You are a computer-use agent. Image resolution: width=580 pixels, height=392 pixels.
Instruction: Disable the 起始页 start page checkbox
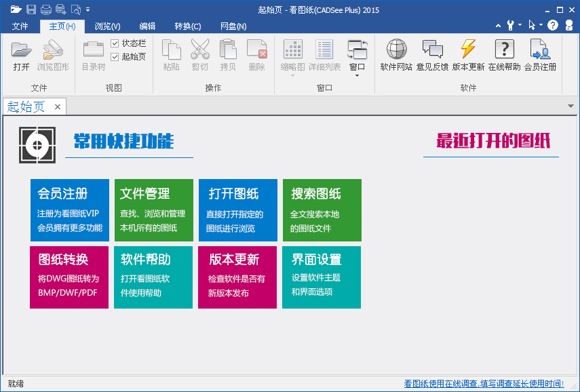(115, 56)
